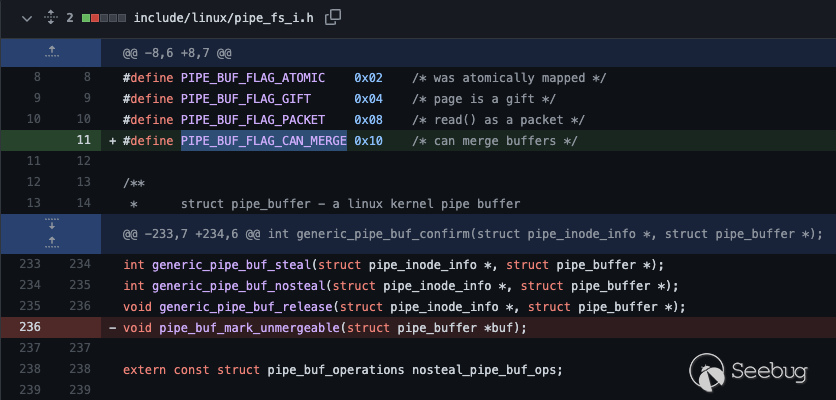
Task: Expand lines above the first hunk header
Action: [x=50, y=51]
